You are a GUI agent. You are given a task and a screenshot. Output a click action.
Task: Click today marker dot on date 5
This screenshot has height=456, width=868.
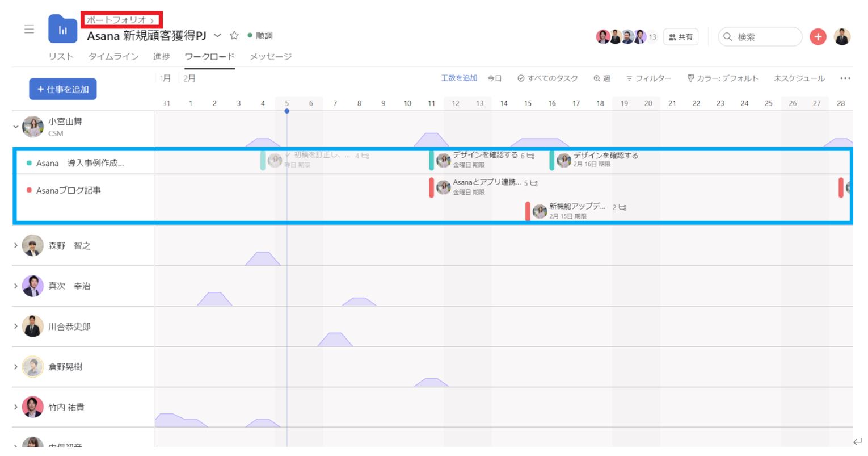click(287, 111)
